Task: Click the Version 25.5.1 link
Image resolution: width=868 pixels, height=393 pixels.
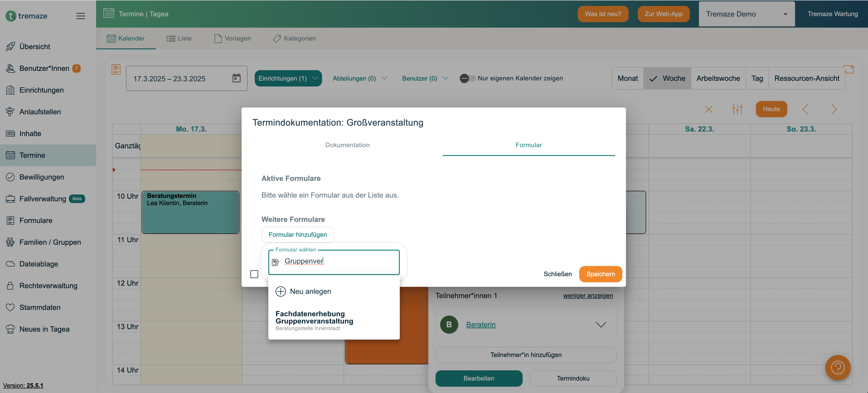Action: [x=23, y=386]
